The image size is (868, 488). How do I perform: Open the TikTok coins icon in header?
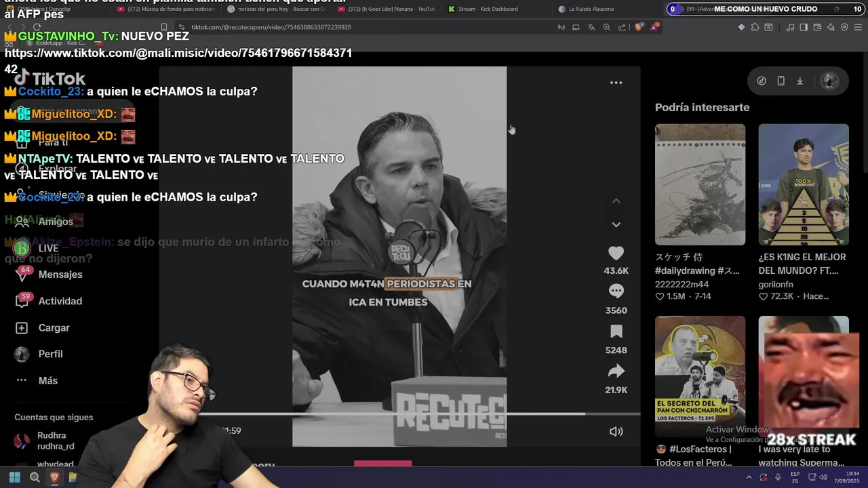(x=762, y=81)
